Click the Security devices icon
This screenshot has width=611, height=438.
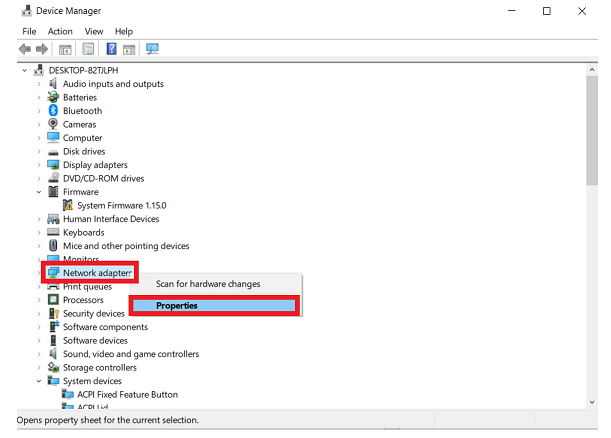coord(53,314)
